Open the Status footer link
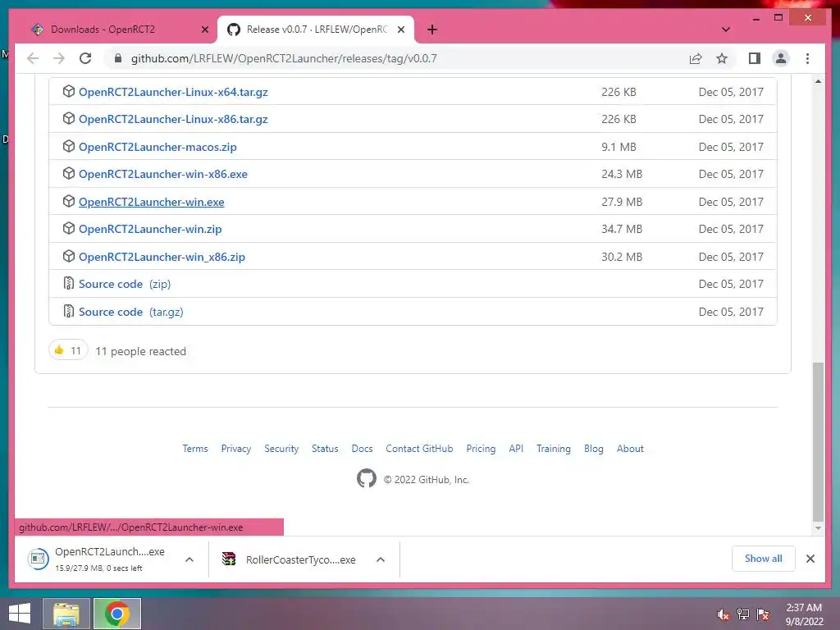This screenshot has height=630, width=840. pyautogui.click(x=325, y=449)
